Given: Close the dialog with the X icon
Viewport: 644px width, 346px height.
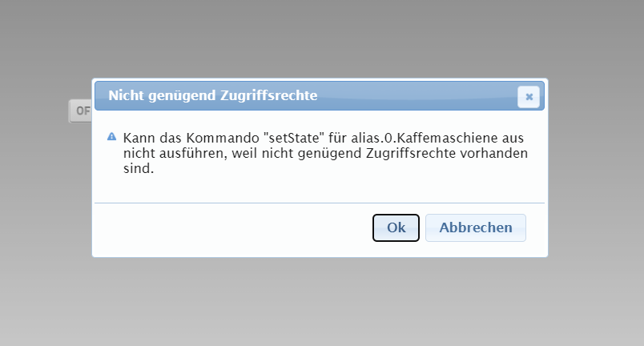Looking at the screenshot, I should 528,96.
